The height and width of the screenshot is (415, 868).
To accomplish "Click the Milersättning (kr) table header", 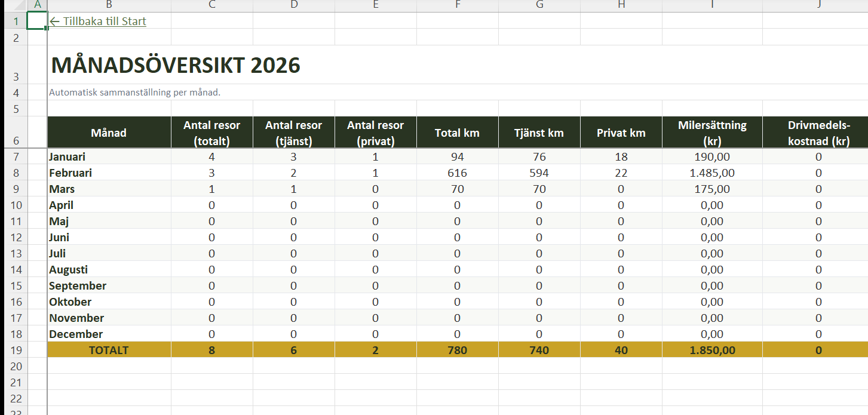I will pyautogui.click(x=711, y=133).
